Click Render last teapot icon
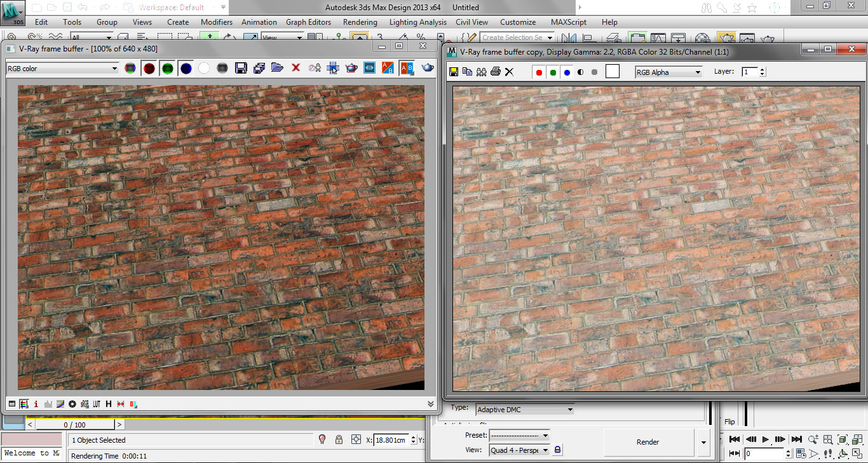The image size is (868, 463). (427, 68)
